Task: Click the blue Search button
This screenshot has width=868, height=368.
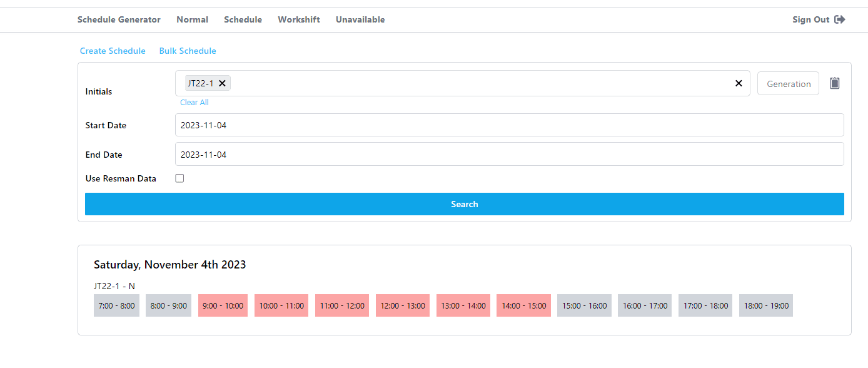Action: [465, 204]
